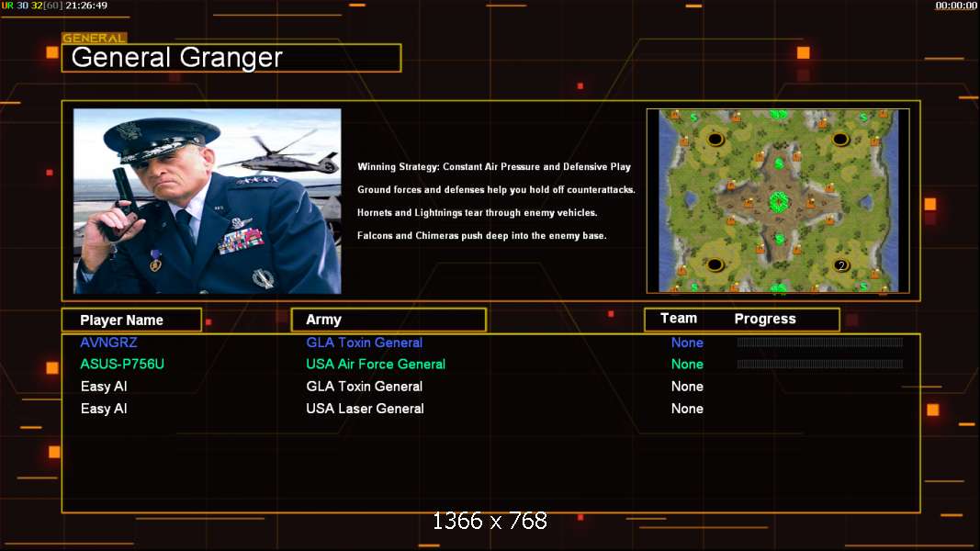
Task: Click ASUS-P756U's team value None
Action: click(x=688, y=365)
